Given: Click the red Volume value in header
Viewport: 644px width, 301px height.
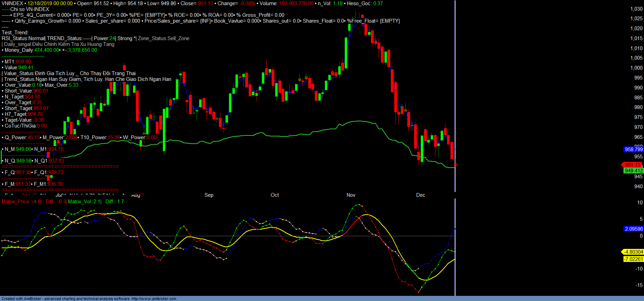Looking at the screenshot, I should (x=296, y=3).
